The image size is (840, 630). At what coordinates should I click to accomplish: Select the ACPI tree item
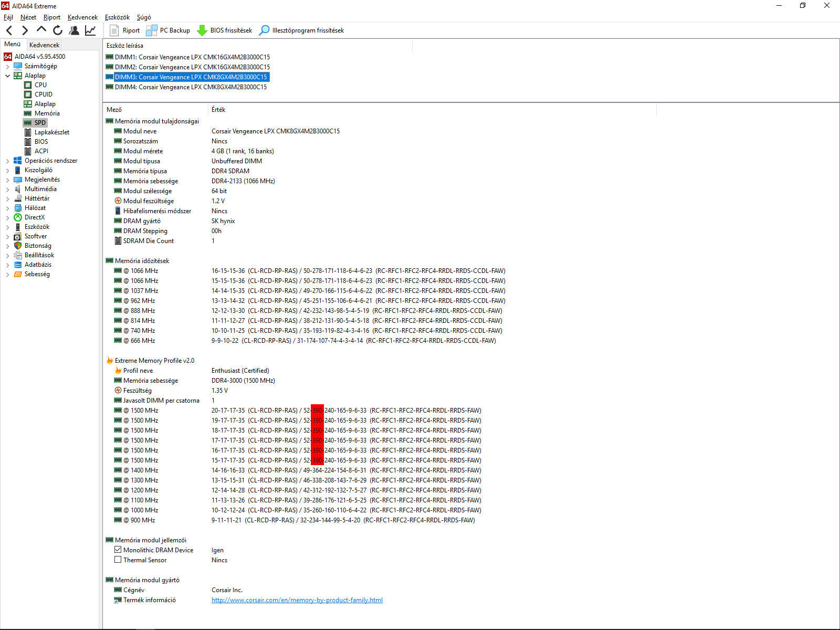pyautogui.click(x=41, y=151)
